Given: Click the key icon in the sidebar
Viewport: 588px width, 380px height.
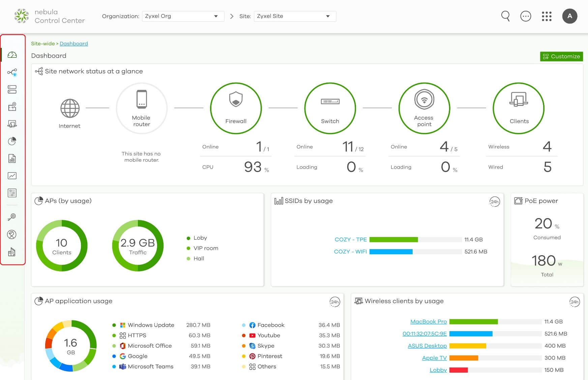Looking at the screenshot, I should [x=12, y=217].
